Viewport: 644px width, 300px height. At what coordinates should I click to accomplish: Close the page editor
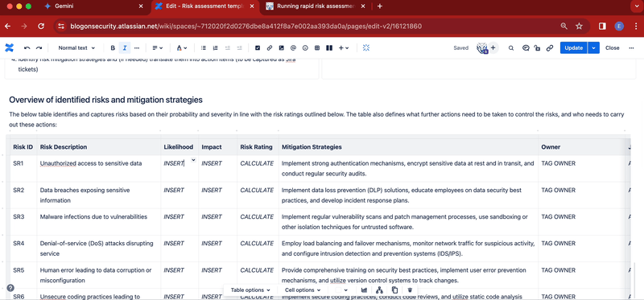click(x=612, y=48)
